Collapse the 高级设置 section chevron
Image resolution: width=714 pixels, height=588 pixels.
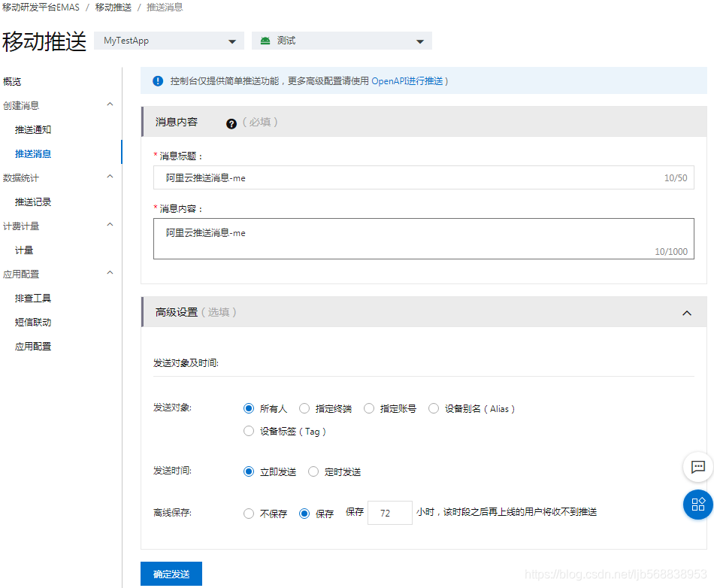tap(687, 313)
